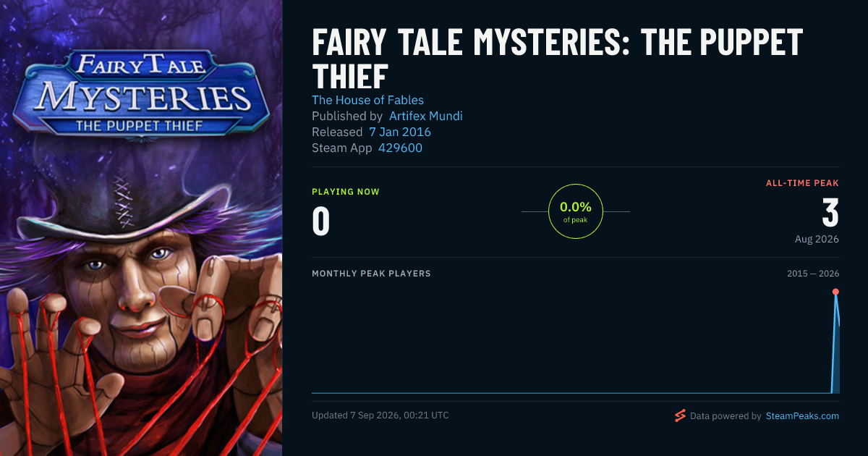This screenshot has width=868, height=456.
Task: Open the Artifex Mundi publisher link
Action: [426, 116]
